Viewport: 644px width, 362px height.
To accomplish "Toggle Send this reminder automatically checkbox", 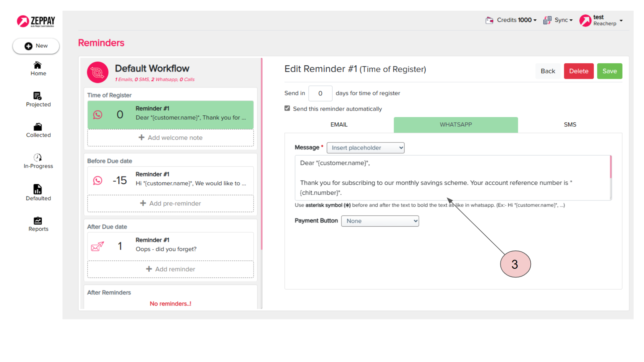I will 287,108.
